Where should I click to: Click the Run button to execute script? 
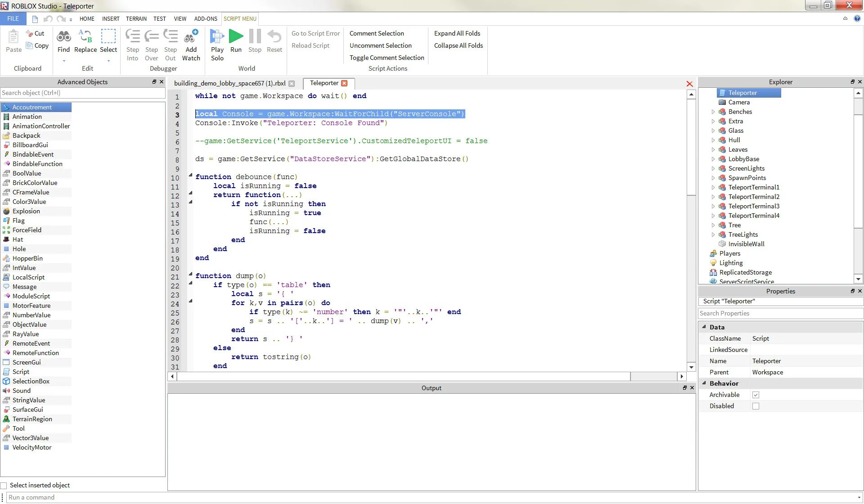click(235, 41)
